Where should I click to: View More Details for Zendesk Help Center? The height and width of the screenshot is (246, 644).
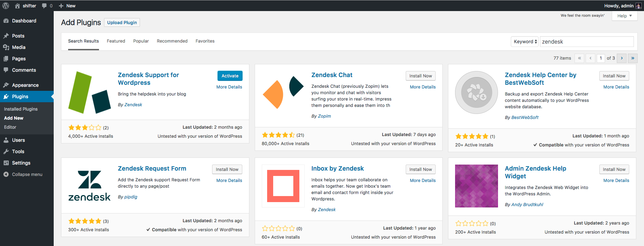[x=616, y=87]
